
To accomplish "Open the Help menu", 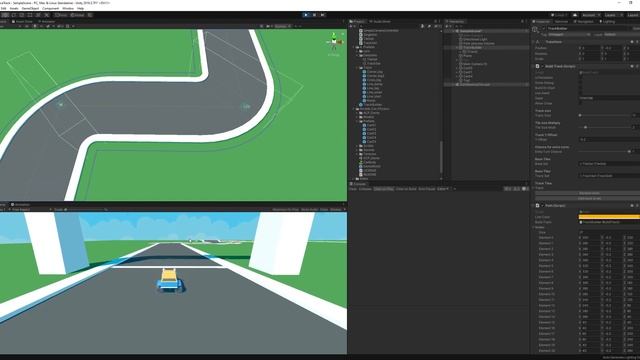I will pos(80,8).
